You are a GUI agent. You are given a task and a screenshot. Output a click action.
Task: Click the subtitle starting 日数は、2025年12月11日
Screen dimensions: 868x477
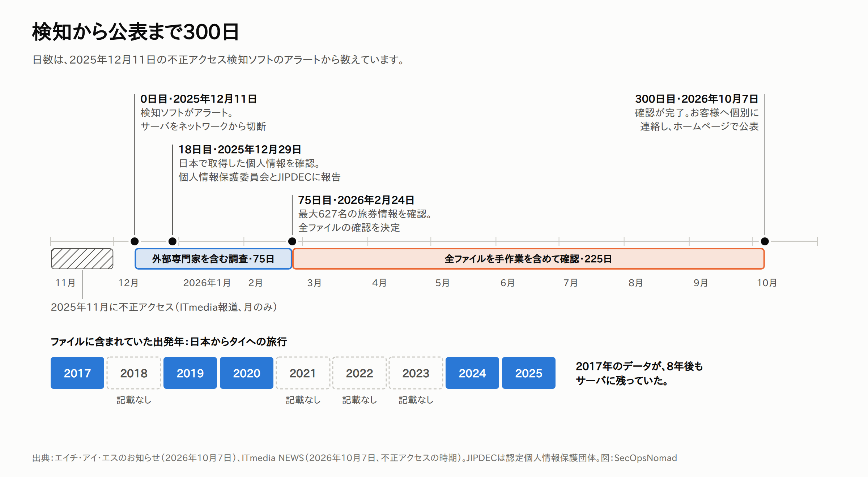pos(219,60)
